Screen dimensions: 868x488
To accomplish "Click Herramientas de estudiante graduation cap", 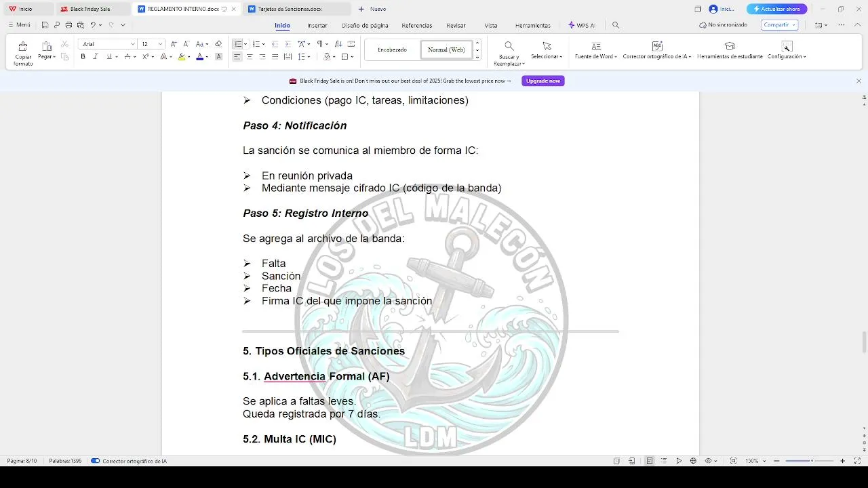I will (x=730, y=46).
